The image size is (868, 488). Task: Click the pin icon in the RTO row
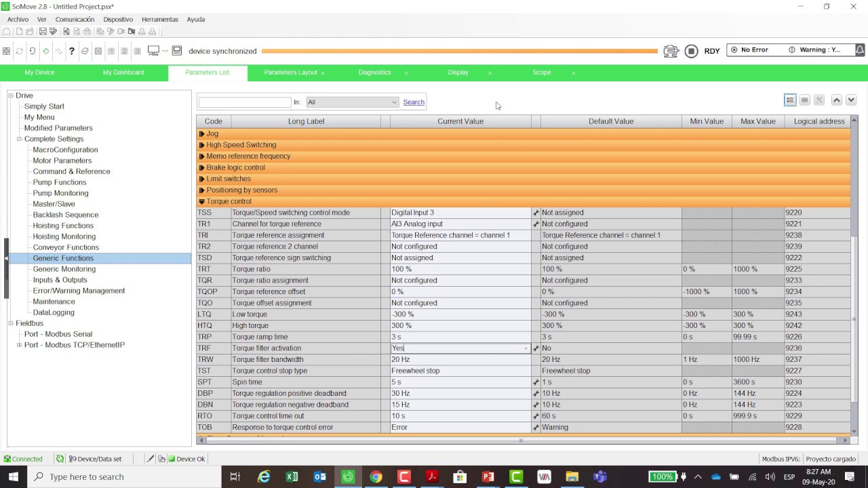point(536,416)
